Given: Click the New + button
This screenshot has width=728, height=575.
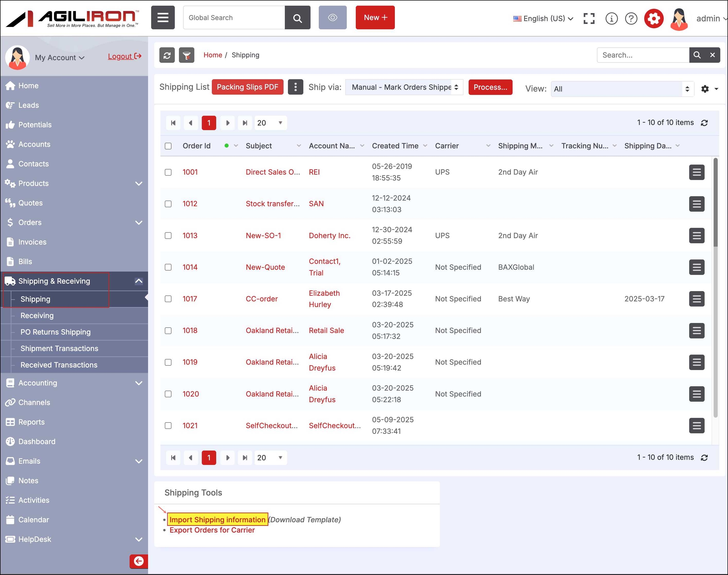Looking at the screenshot, I should 375,17.
